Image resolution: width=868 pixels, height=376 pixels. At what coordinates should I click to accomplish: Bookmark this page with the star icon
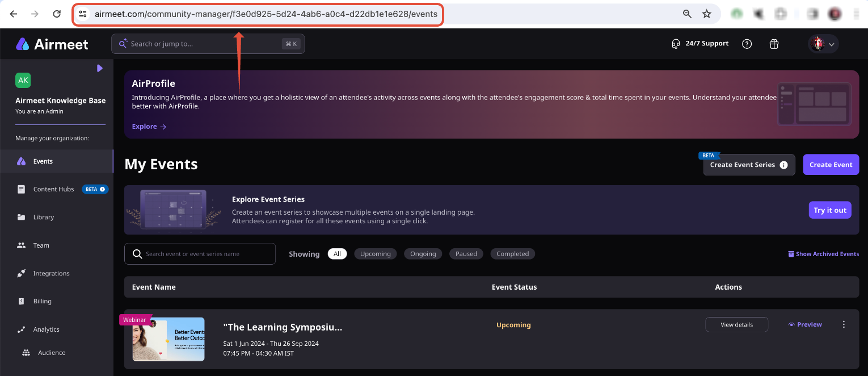(706, 14)
